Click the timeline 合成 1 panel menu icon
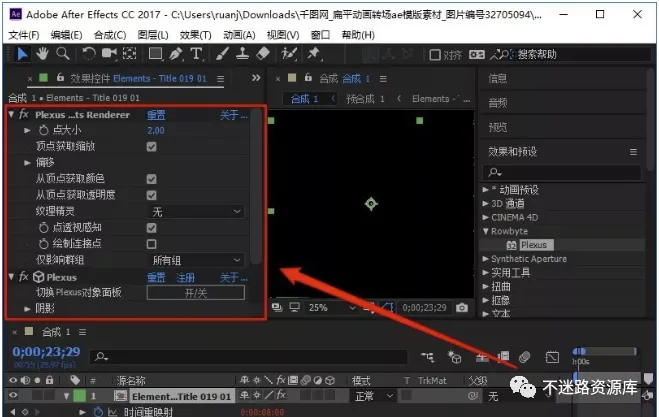The width and height of the screenshot is (659, 417). (82, 333)
